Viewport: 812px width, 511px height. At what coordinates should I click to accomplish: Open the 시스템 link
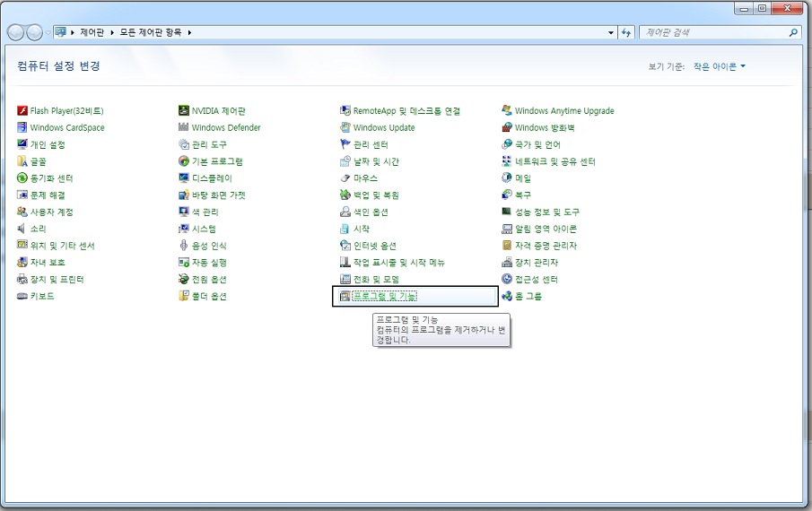[204, 229]
